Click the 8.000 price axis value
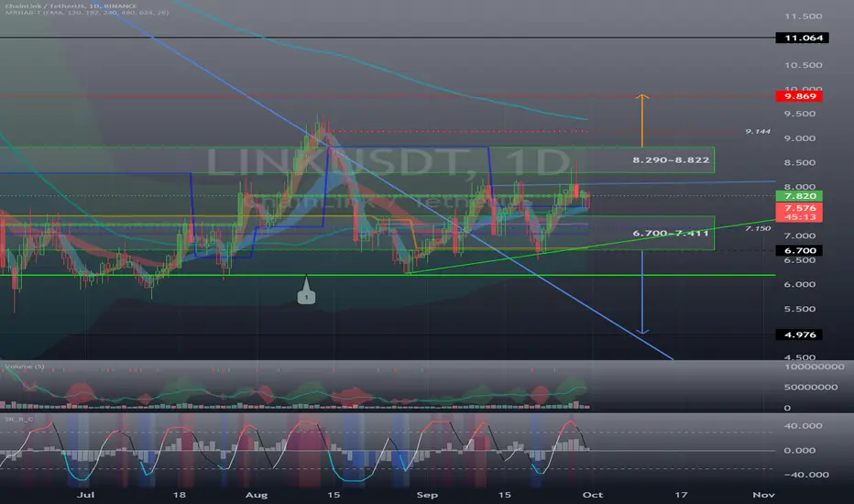 800,187
